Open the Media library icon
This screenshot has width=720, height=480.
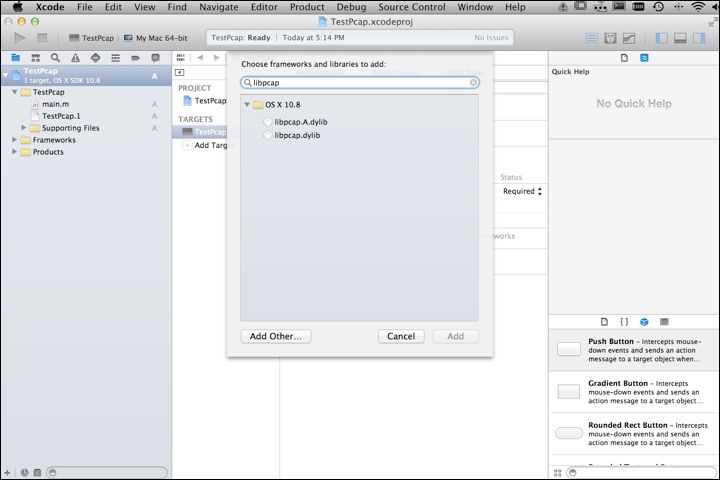coord(664,322)
